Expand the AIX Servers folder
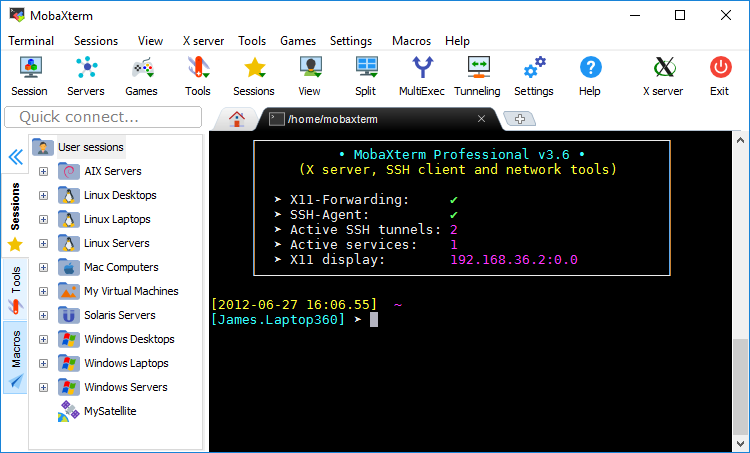750x453 pixels. (x=43, y=171)
